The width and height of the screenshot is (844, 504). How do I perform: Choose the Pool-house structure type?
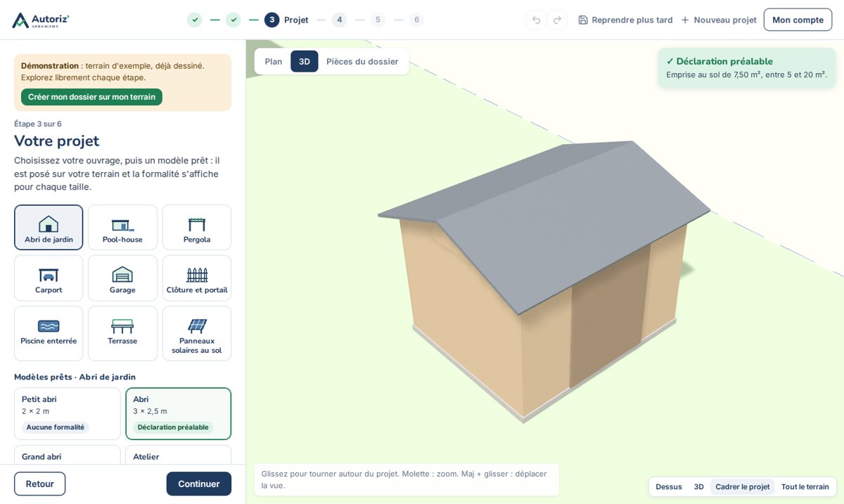(x=122, y=227)
